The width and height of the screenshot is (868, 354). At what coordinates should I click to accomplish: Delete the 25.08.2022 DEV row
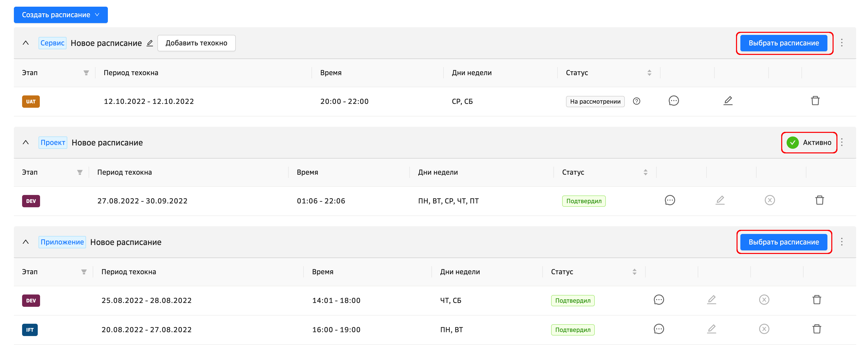pos(816,299)
